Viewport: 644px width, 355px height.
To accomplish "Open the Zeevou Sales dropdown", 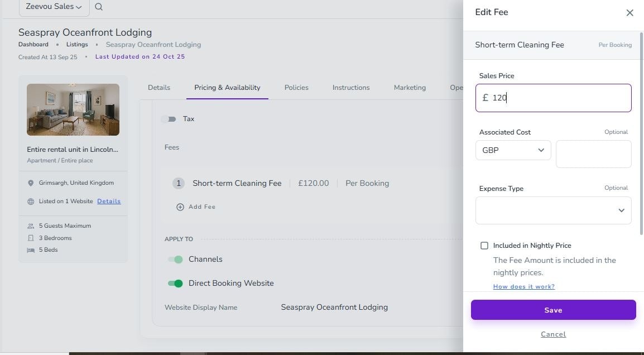I will (x=54, y=7).
